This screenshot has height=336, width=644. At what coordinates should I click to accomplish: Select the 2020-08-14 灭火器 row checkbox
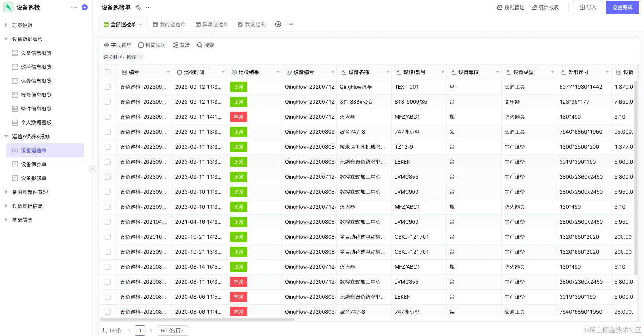108,267
